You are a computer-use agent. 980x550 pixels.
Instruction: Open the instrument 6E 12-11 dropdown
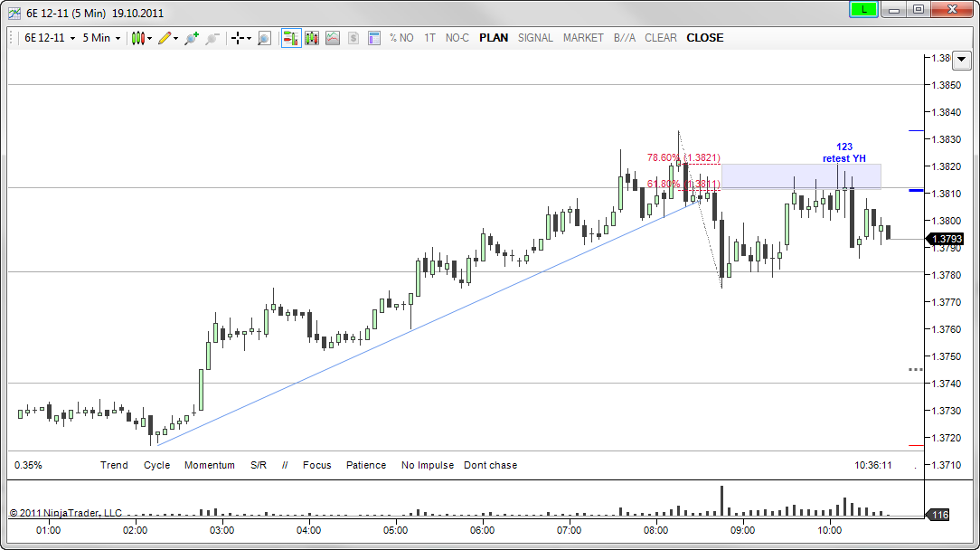click(50, 38)
